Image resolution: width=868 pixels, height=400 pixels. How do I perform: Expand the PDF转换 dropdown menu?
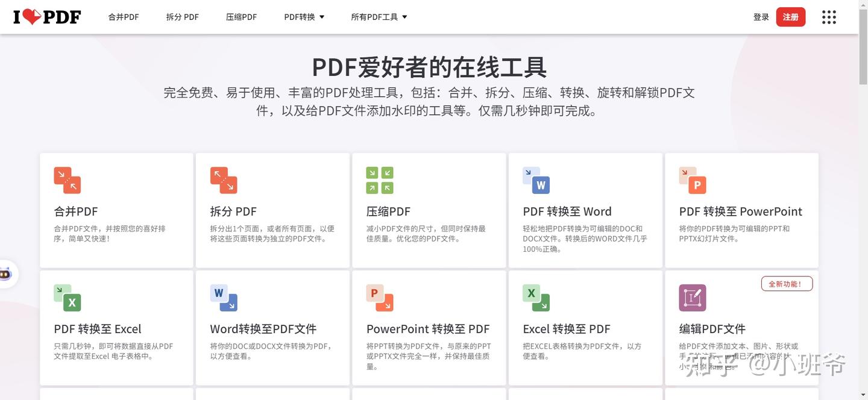pos(304,17)
